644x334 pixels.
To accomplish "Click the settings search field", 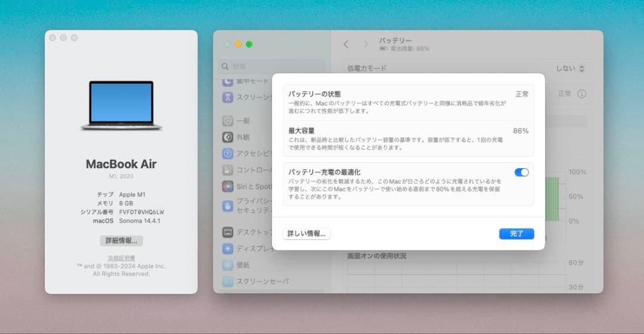I will pos(271,67).
